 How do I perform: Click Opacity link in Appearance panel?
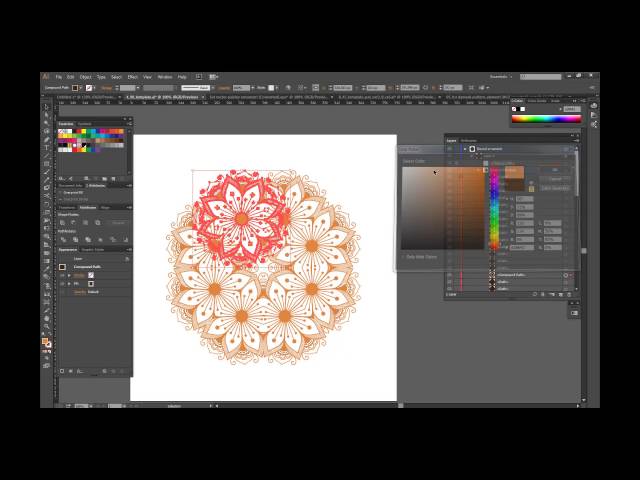(80, 292)
